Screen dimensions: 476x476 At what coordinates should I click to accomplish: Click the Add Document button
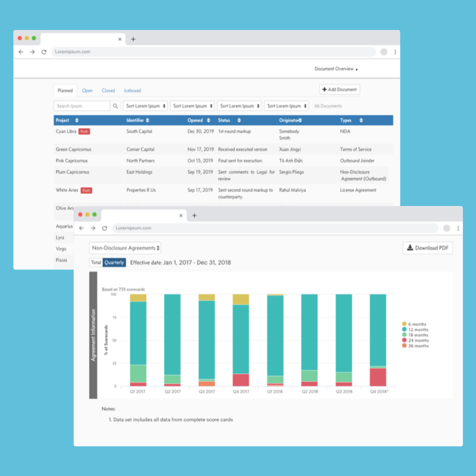click(339, 90)
